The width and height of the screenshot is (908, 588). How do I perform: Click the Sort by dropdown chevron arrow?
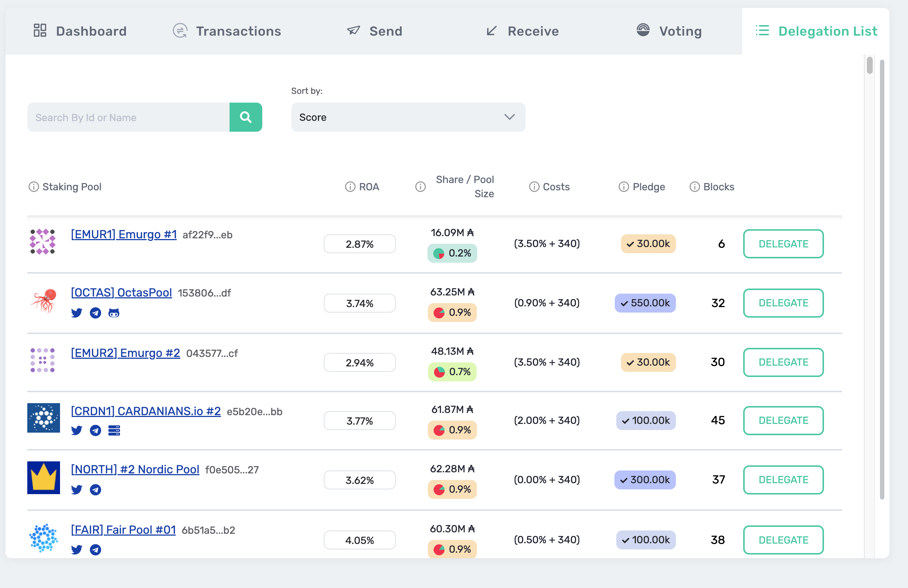pos(509,117)
